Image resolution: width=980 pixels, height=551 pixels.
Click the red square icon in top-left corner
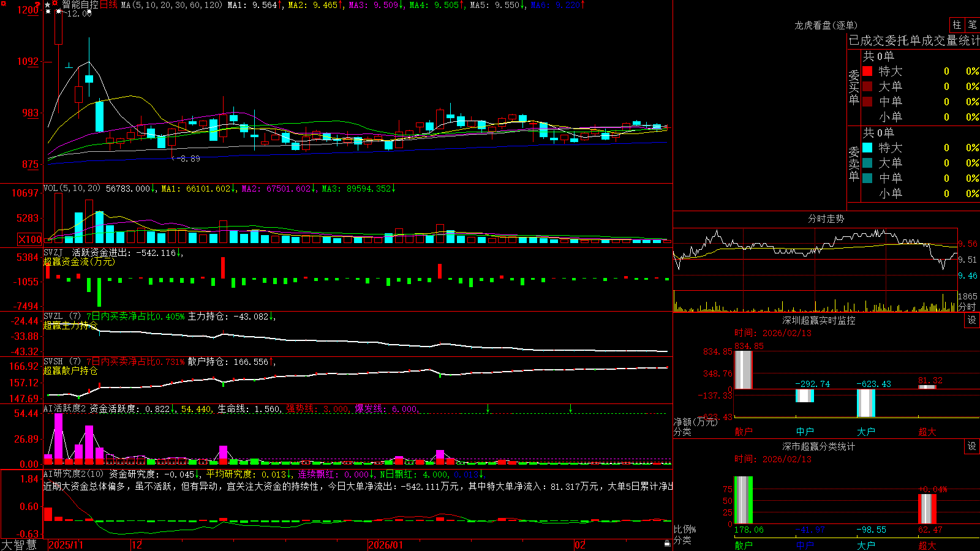point(4,4)
